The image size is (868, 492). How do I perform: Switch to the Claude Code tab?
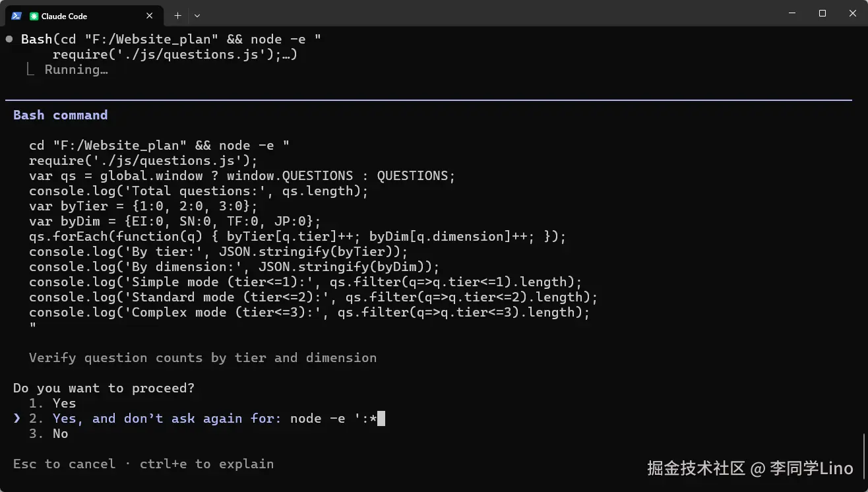tap(79, 16)
